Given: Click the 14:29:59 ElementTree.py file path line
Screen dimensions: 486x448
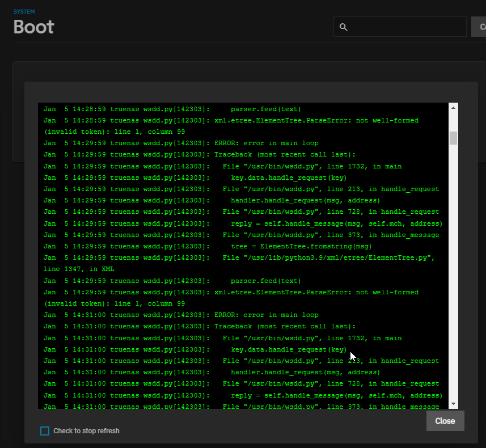Looking at the screenshot, I should click(239, 257).
